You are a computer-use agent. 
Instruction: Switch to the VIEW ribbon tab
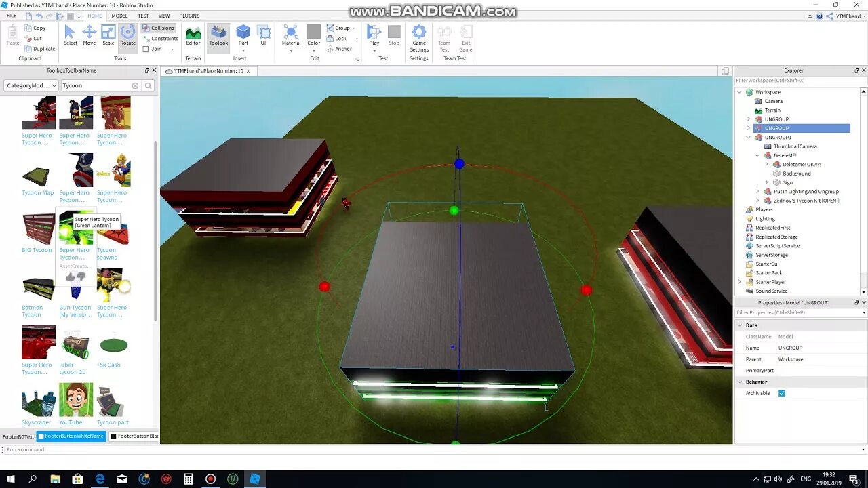164,16
